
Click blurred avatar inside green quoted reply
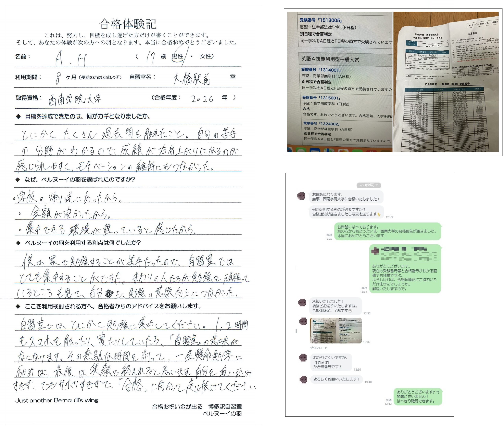[375, 251]
